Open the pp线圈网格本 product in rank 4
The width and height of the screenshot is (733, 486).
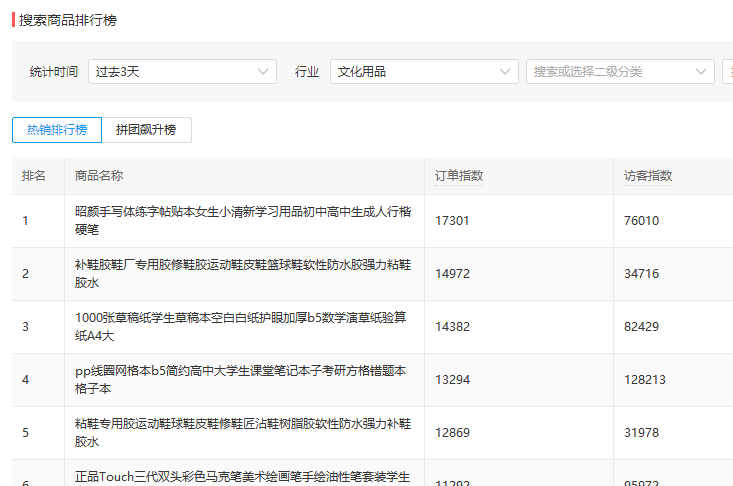click(241, 379)
